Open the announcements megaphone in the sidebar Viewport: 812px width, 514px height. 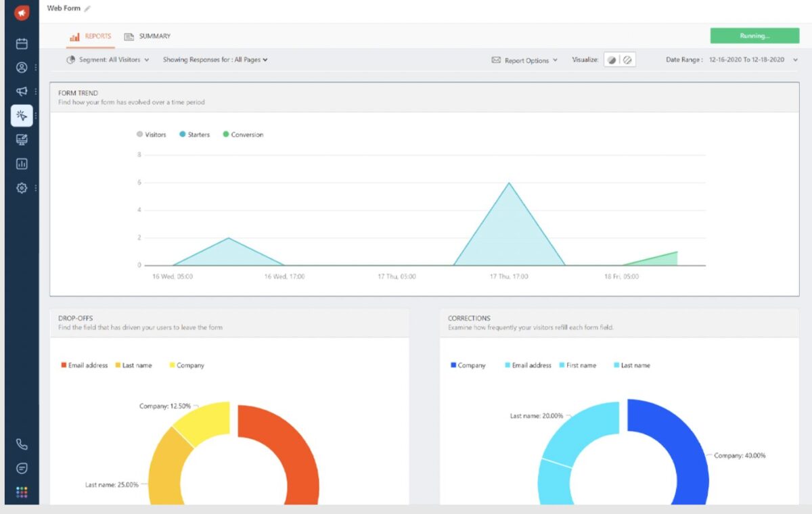point(22,91)
